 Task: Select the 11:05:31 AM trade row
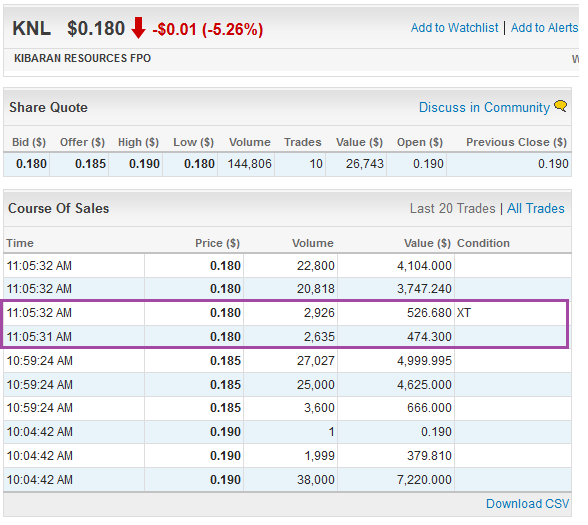287,337
